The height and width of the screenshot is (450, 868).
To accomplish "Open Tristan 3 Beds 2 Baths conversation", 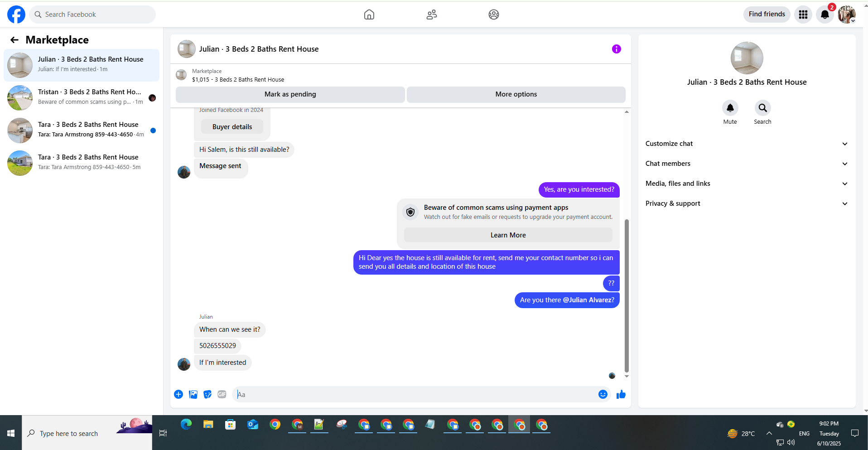I will (x=82, y=98).
